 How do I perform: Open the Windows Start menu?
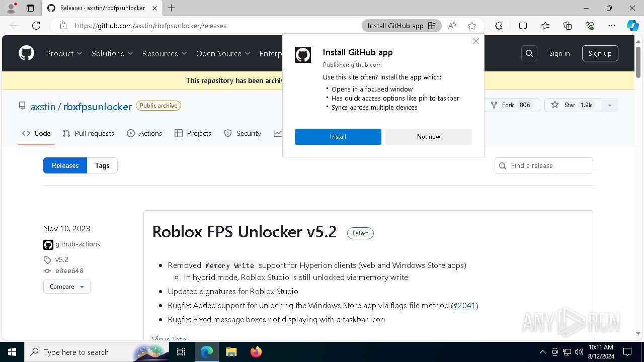(x=12, y=352)
